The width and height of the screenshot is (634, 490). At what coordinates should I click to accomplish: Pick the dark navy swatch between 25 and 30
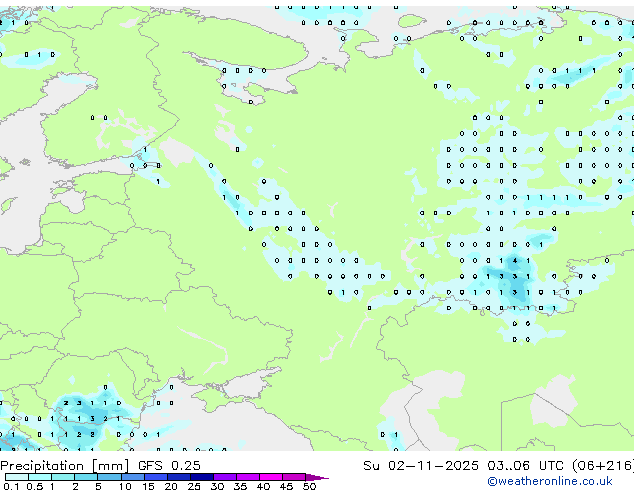coord(201,477)
